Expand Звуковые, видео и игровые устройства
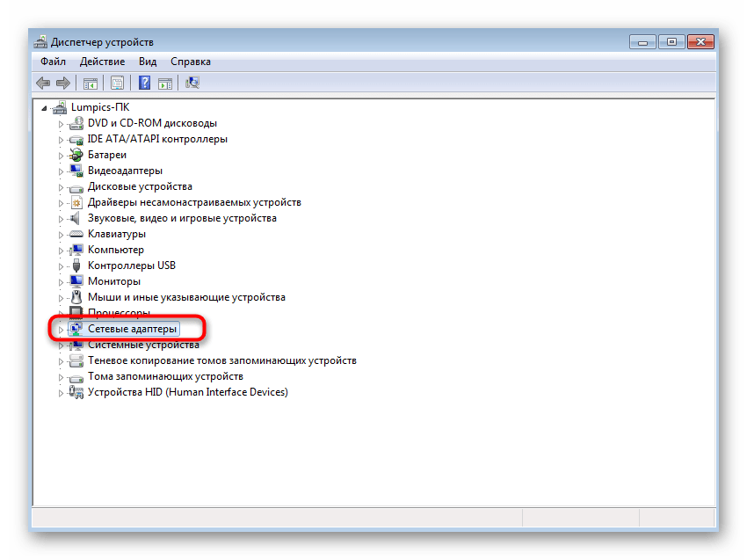This screenshot has width=747, height=560. pos(63,218)
